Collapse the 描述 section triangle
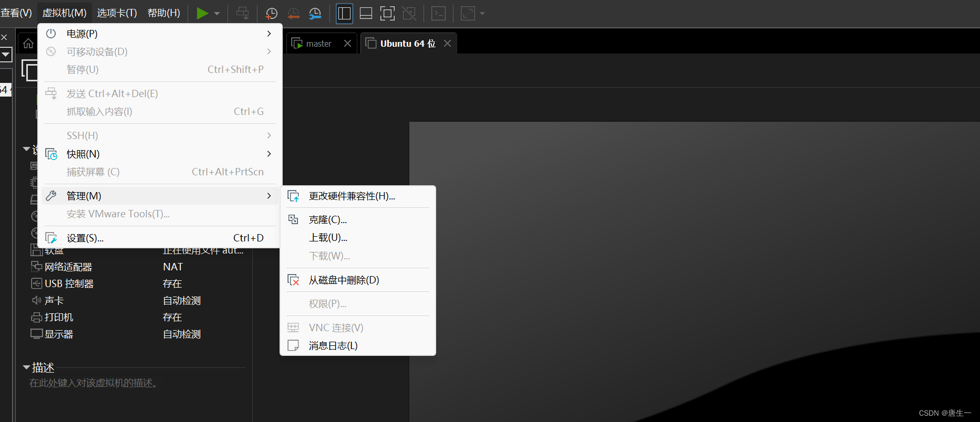The image size is (980, 422). [26, 367]
